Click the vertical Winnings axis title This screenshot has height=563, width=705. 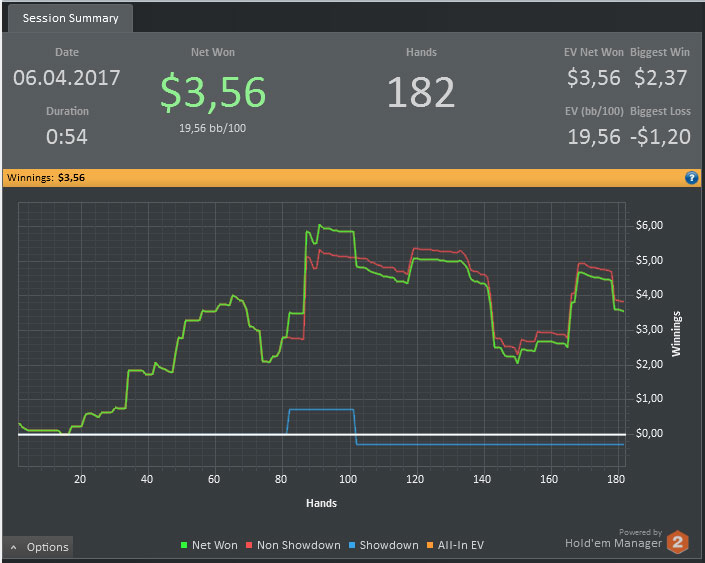coord(676,334)
